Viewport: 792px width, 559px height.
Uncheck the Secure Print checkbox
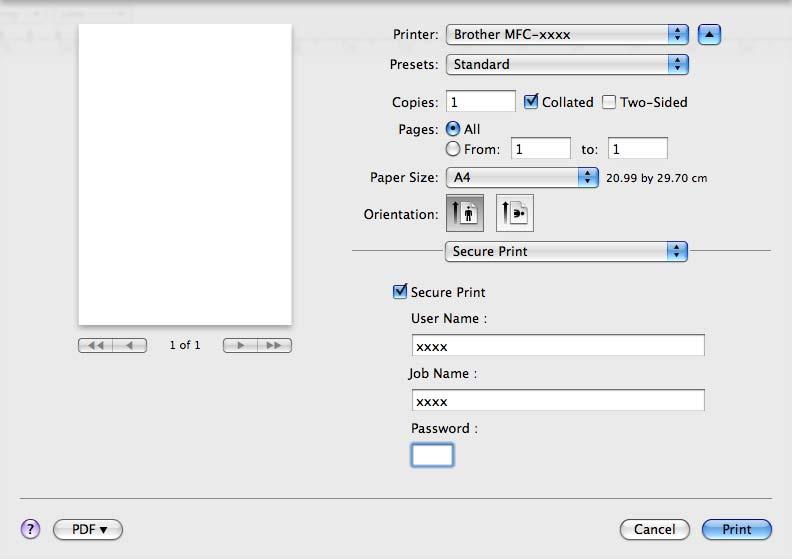(400, 291)
